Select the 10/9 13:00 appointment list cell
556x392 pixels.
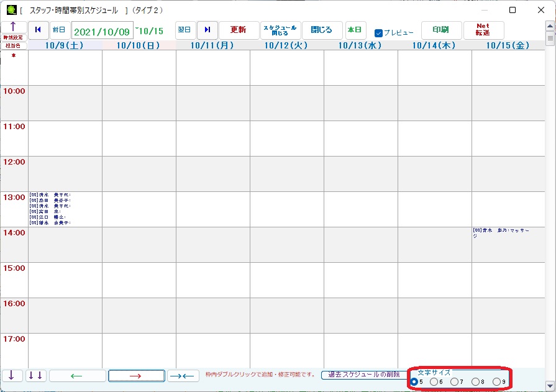(65, 209)
